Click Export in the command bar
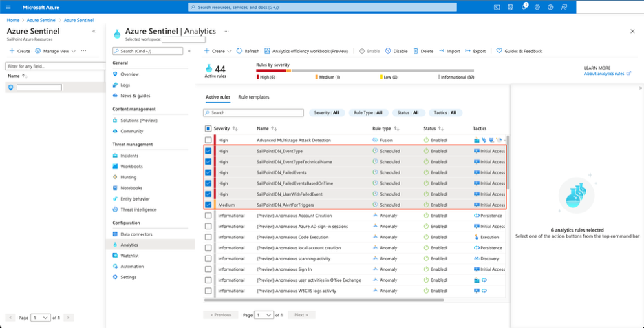 click(x=475, y=51)
